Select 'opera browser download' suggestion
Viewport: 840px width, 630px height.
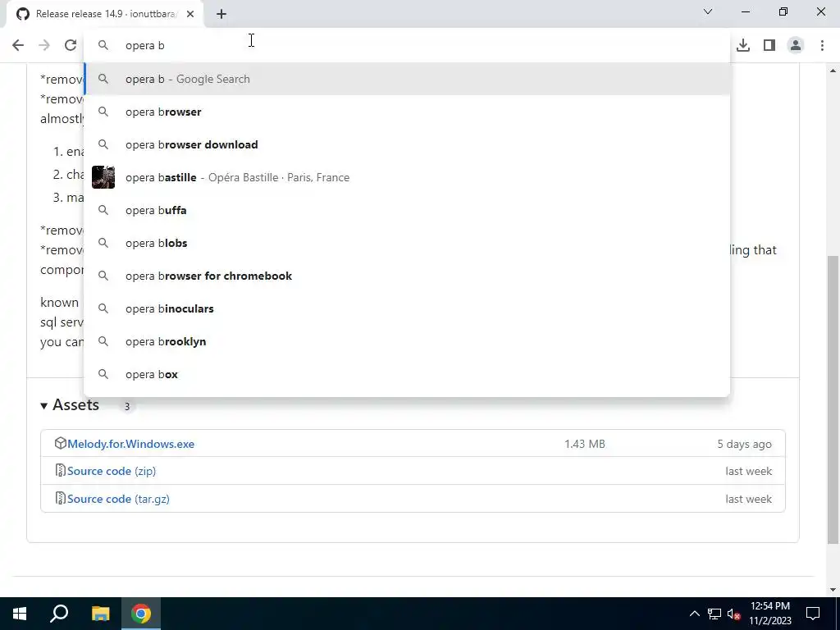(407, 144)
